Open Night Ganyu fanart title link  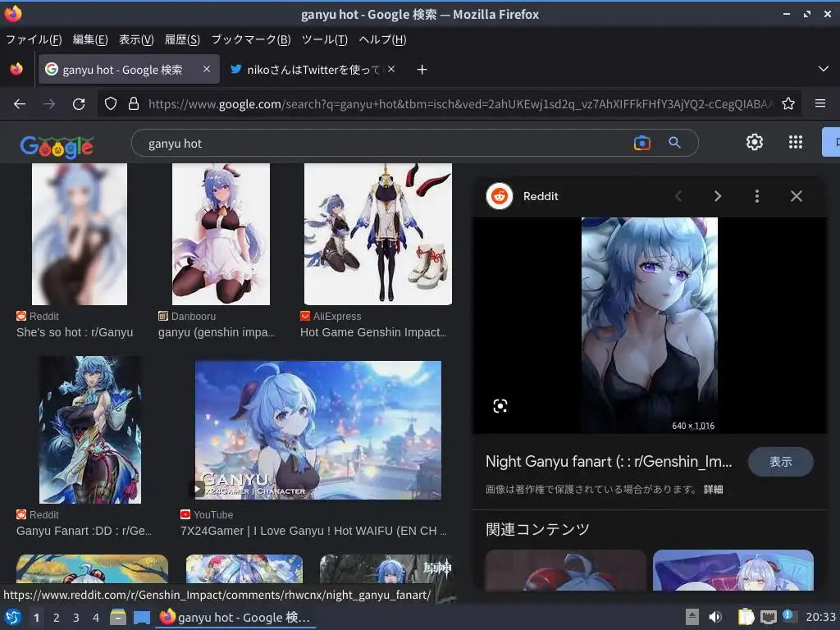[x=609, y=461]
